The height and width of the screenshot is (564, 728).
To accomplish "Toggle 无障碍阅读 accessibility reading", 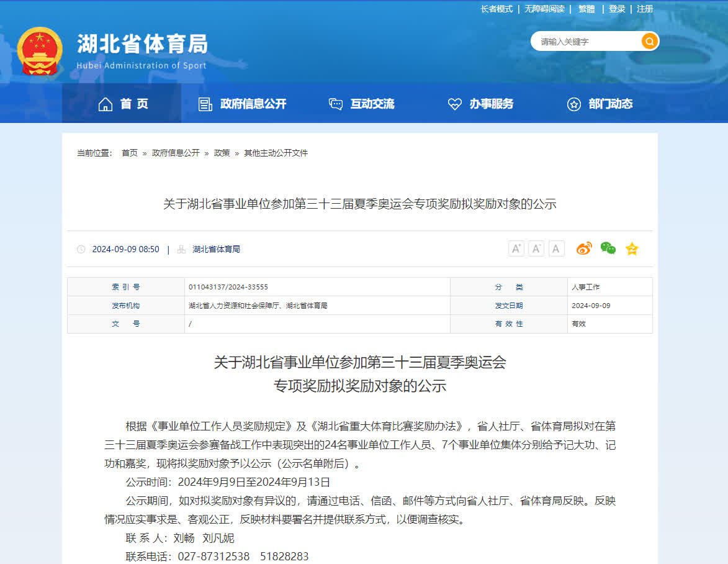I will [x=544, y=9].
